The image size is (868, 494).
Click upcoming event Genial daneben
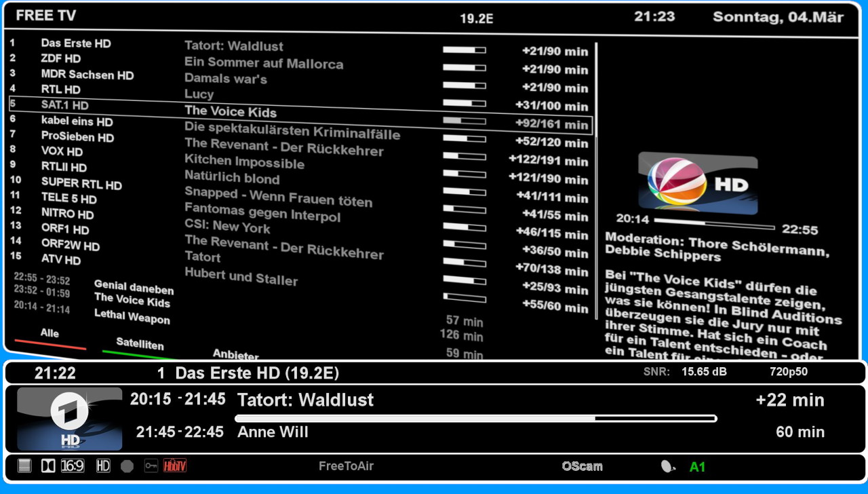coord(134,288)
